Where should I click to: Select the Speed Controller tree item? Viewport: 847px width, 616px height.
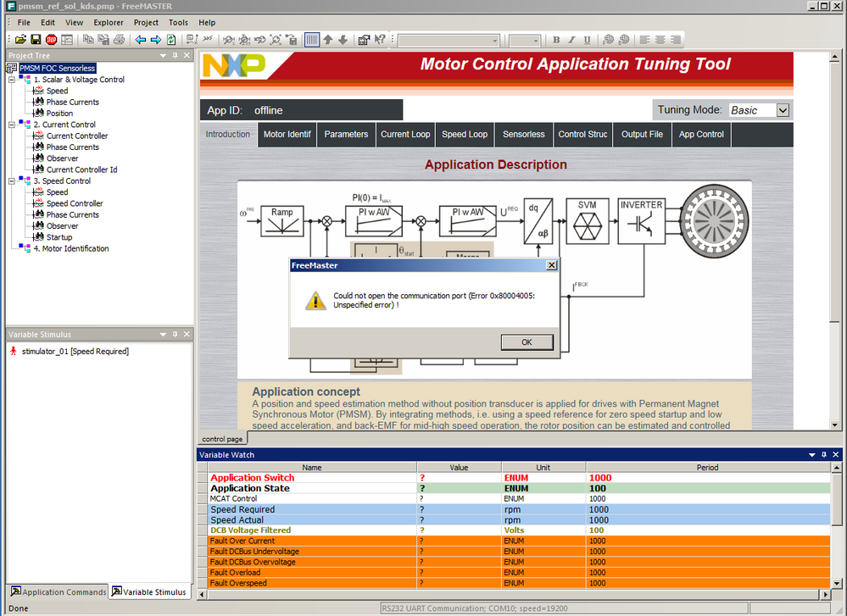click(75, 203)
